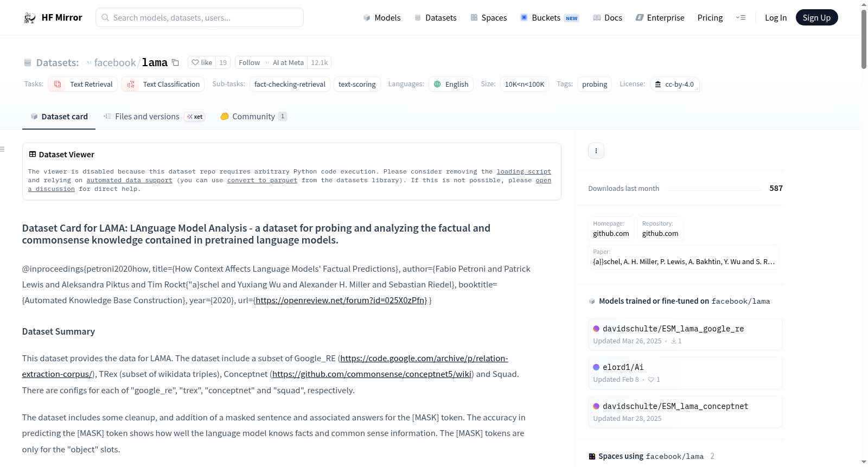
Task: Click the page vertical scrollbar thumb
Action: pos(864,39)
